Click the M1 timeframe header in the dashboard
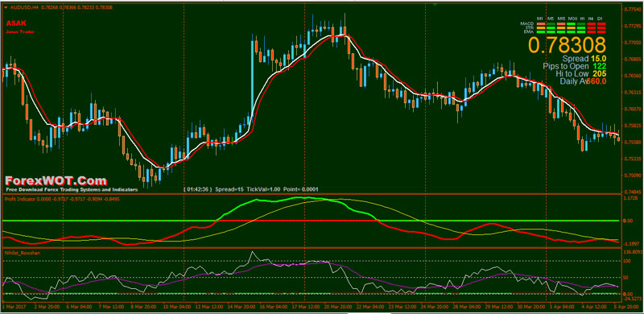Viewport: 644px width, 314px height. tap(539, 19)
